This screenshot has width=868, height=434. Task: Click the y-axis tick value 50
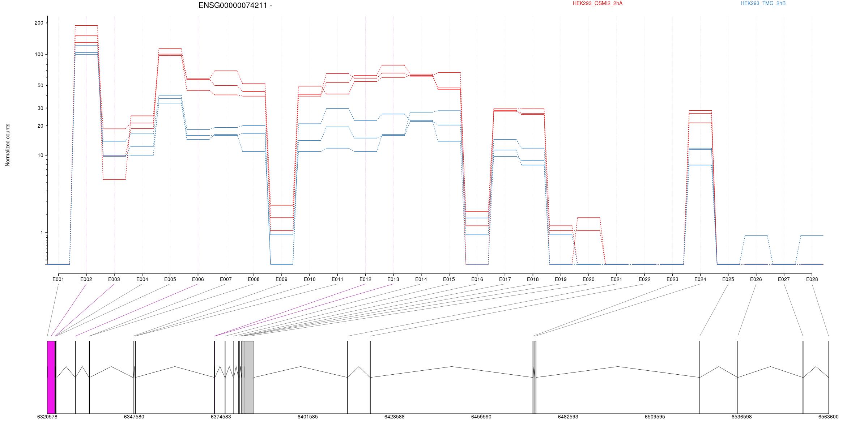click(x=40, y=85)
